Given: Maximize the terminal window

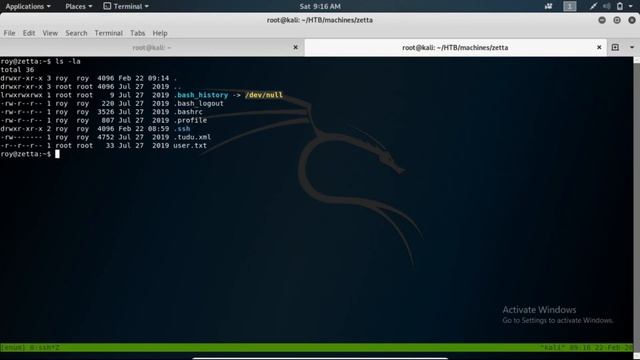Looking at the screenshot, I should (617, 20).
